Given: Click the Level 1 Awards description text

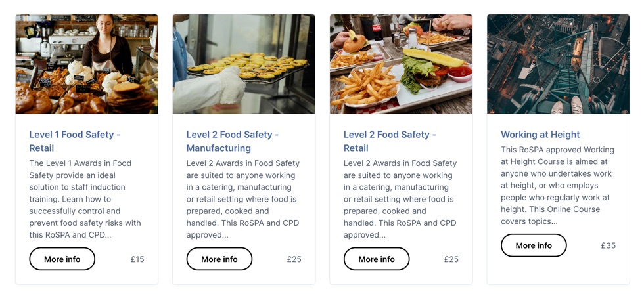Looking at the screenshot, I should coord(85,199).
